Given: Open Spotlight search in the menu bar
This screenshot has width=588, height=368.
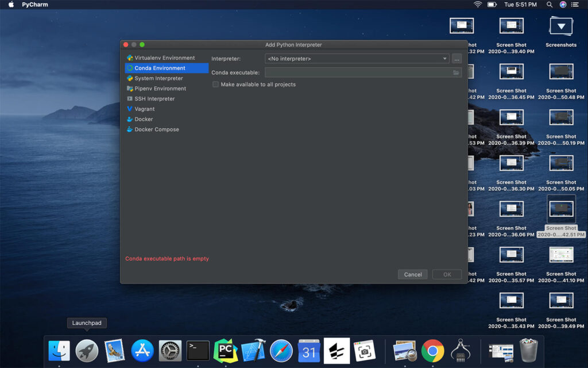Looking at the screenshot, I should 550,5.
